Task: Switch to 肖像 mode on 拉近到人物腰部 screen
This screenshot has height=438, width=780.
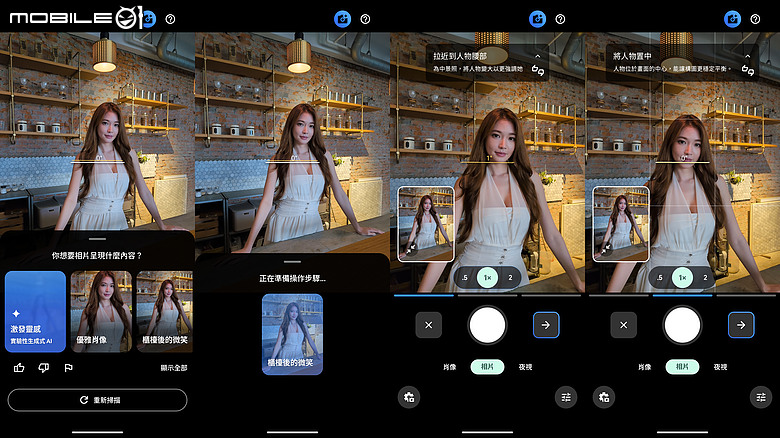Action: pyautogui.click(x=450, y=367)
